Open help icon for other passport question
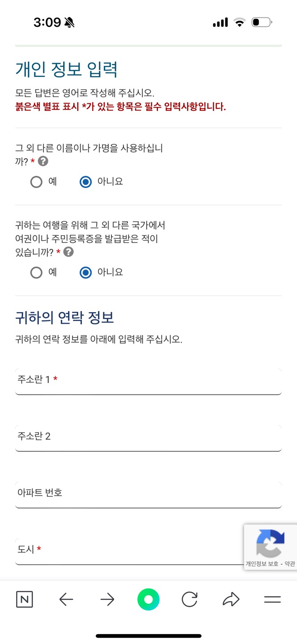Viewport: 297px width, 644px height. [x=68, y=252]
